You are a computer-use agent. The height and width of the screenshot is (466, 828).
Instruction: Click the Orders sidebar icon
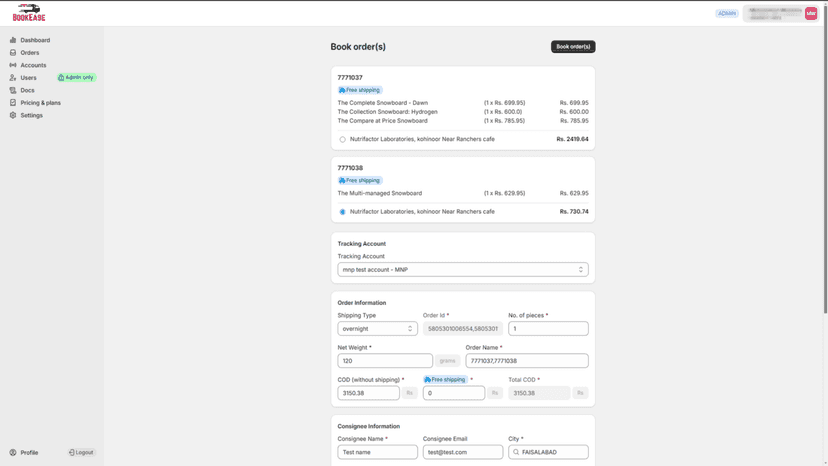13,53
